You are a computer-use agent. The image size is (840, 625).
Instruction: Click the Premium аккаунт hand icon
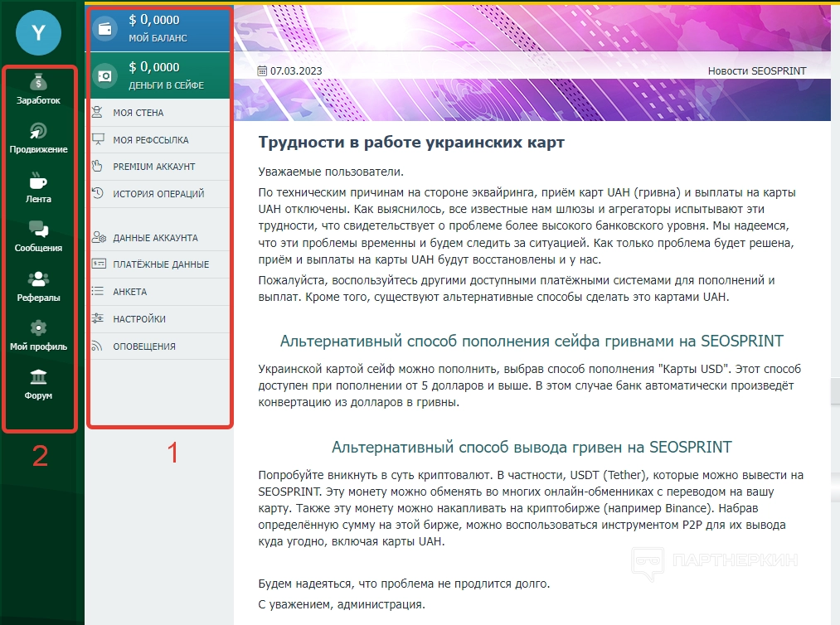[x=98, y=166]
